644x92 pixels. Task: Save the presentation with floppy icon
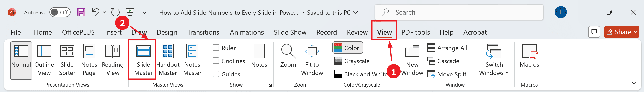point(81,12)
